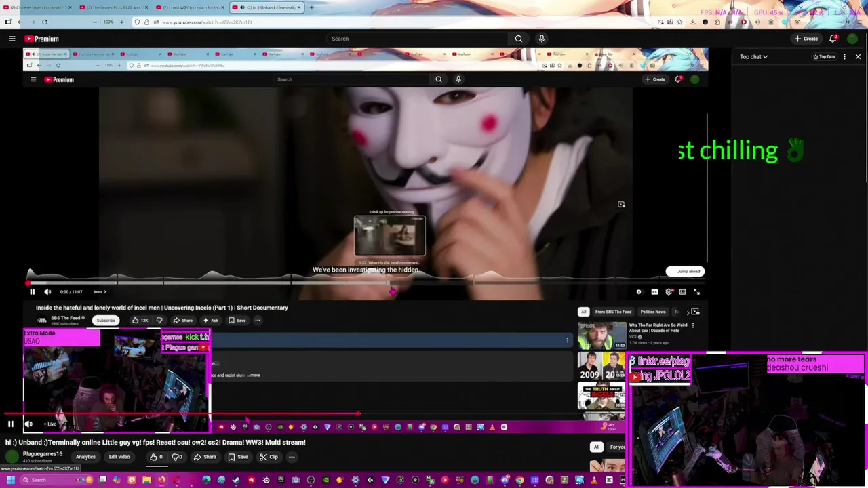Open outer YouTube notifications bell

click(833, 39)
